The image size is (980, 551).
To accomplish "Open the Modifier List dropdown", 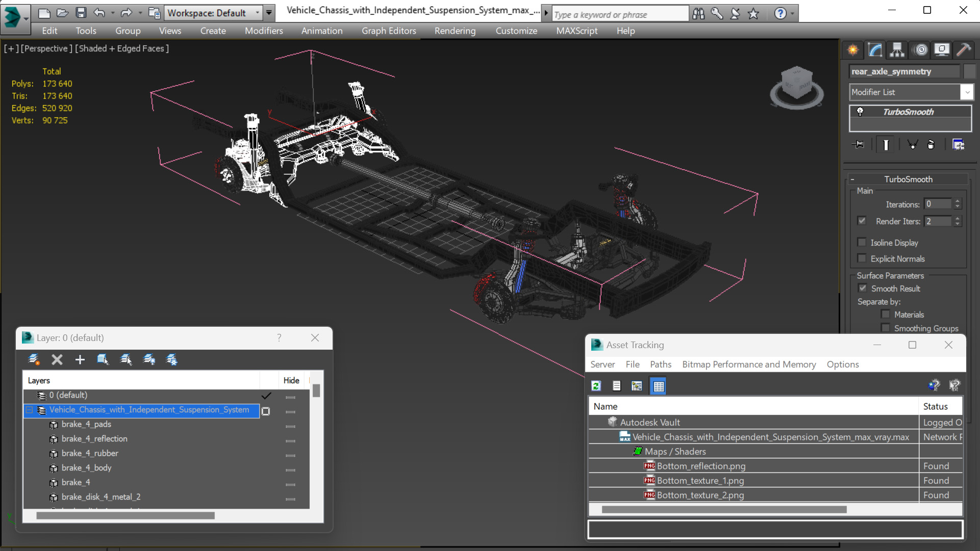I will point(967,92).
